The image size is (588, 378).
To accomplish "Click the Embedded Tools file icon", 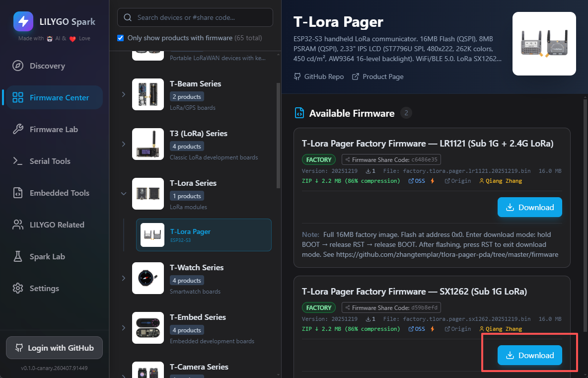I will tap(18, 193).
